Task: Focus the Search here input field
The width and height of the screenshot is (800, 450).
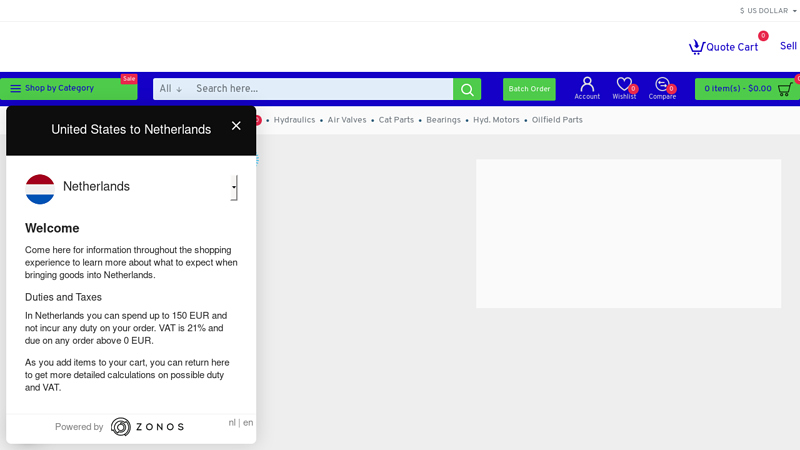Action: click(321, 89)
